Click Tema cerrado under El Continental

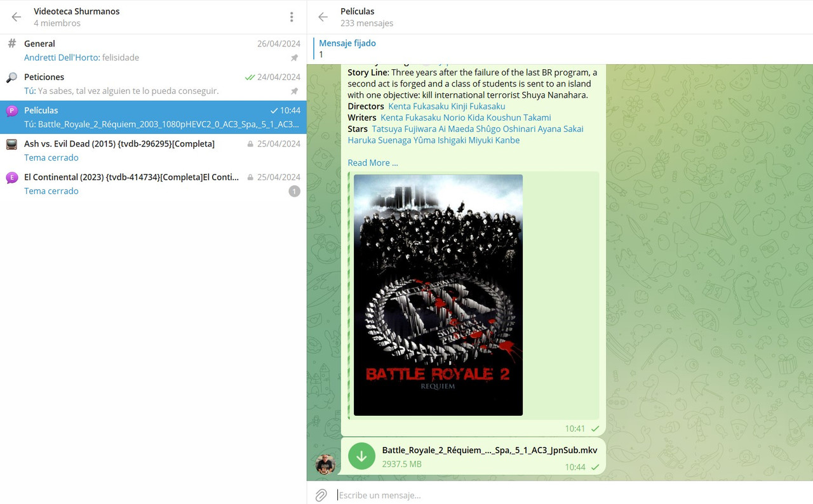(51, 191)
